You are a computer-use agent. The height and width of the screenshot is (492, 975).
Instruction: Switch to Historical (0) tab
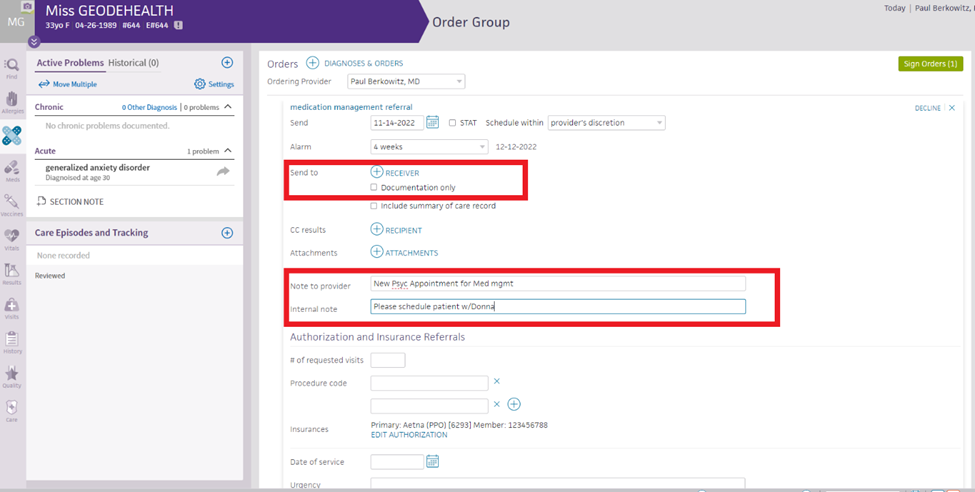[x=134, y=63]
